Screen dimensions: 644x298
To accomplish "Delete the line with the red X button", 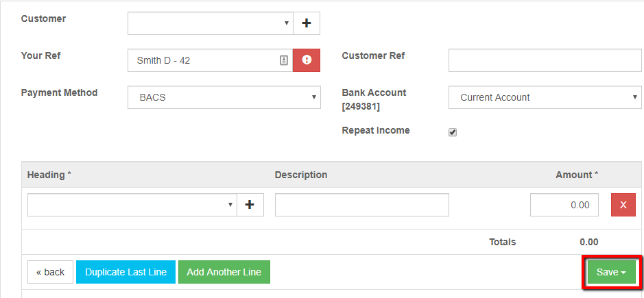I will click(623, 205).
